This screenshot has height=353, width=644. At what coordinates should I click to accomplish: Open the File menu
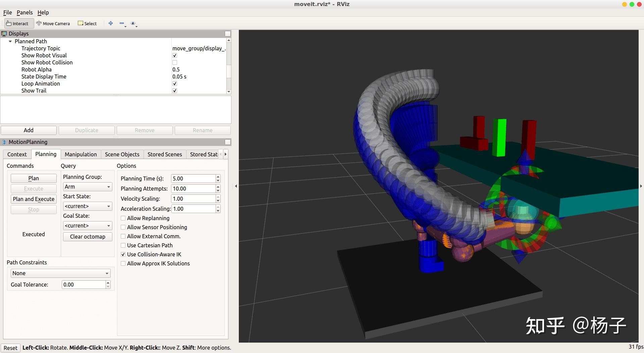point(7,12)
